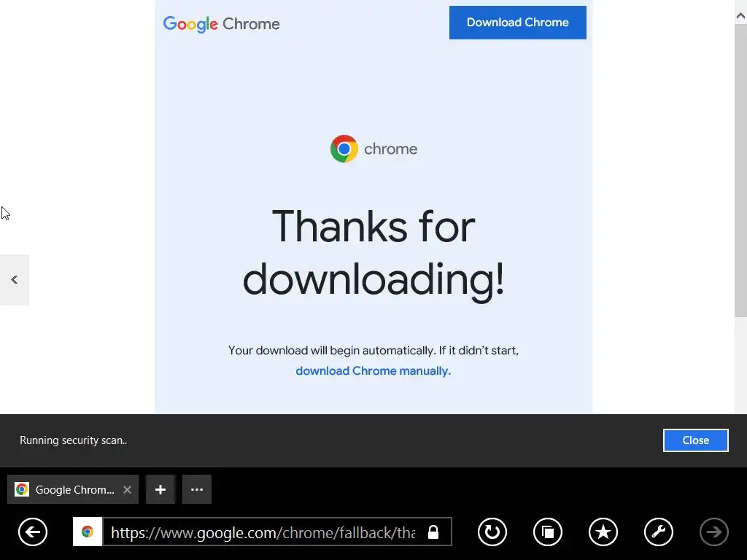The image size is (747, 560).
Task: Click the vertical scrollbar thumb
Action: click(740, 171)
